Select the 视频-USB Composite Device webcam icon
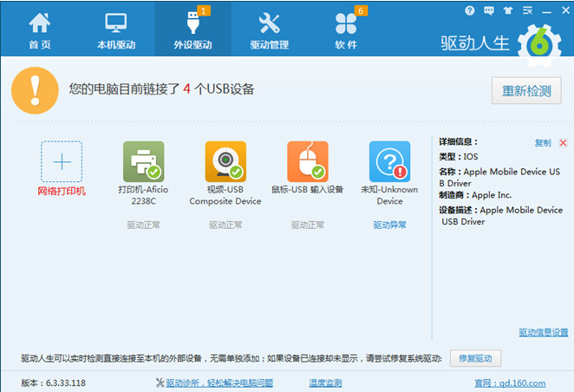The image size is (574, 392). click(225, 162)
